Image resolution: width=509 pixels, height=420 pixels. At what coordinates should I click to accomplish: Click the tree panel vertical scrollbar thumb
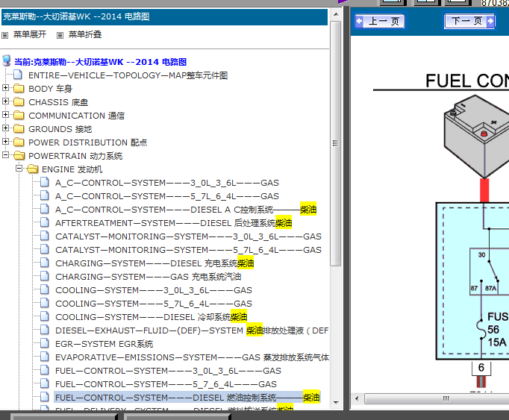[x=336, y=143]
